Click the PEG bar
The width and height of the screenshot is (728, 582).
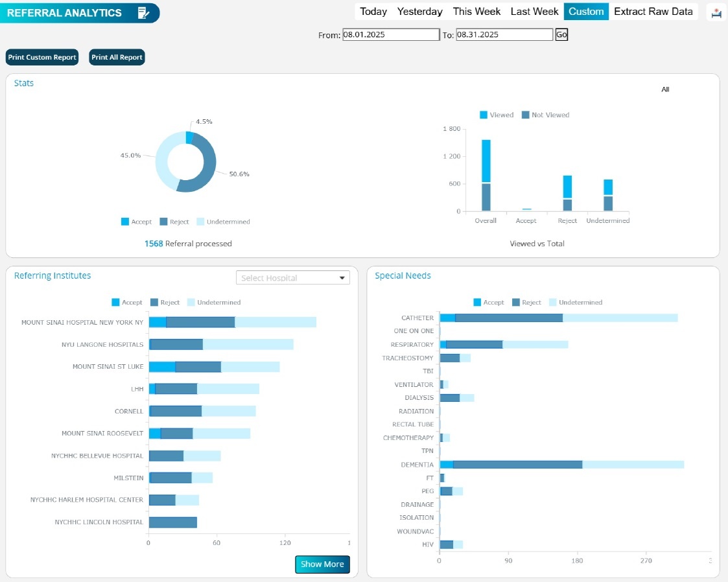pos(451,491)
